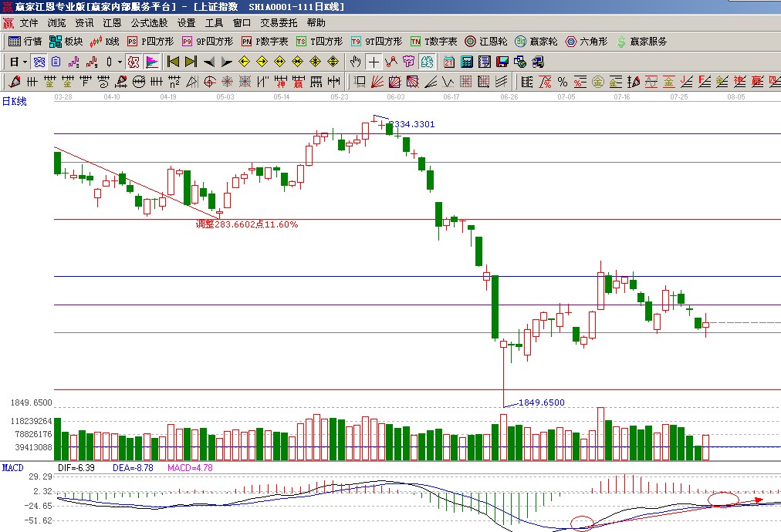
Task: Click the 日K线 chart label
Action: tap(15, 102)
